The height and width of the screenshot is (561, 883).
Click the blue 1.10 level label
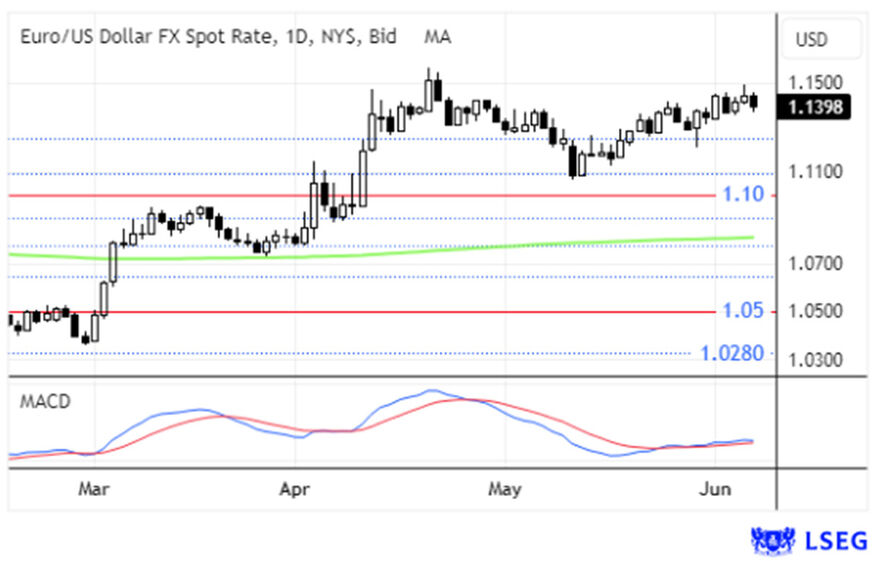[744, 194]
